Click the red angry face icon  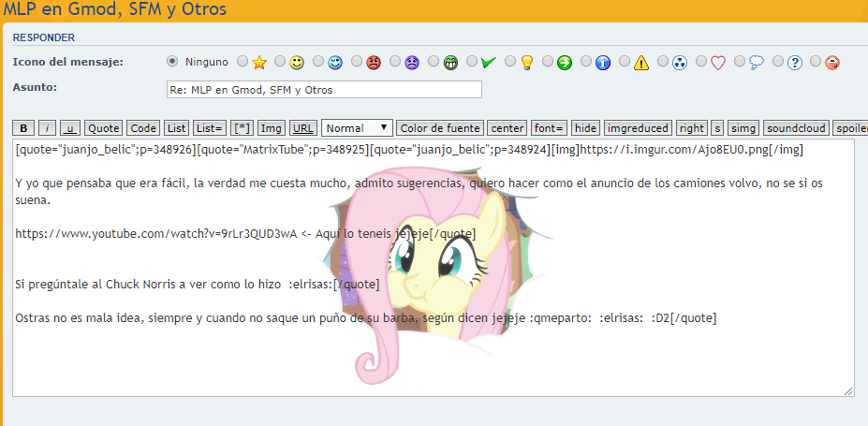point(374,63)
